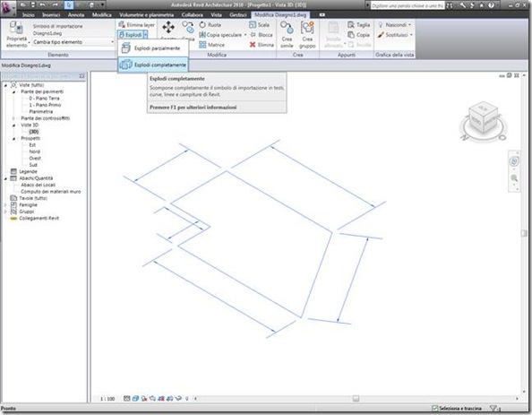The image size is (532, 415).
Task: Select Collegamenti Revit in browser
Action: click(x=39, y=218)
